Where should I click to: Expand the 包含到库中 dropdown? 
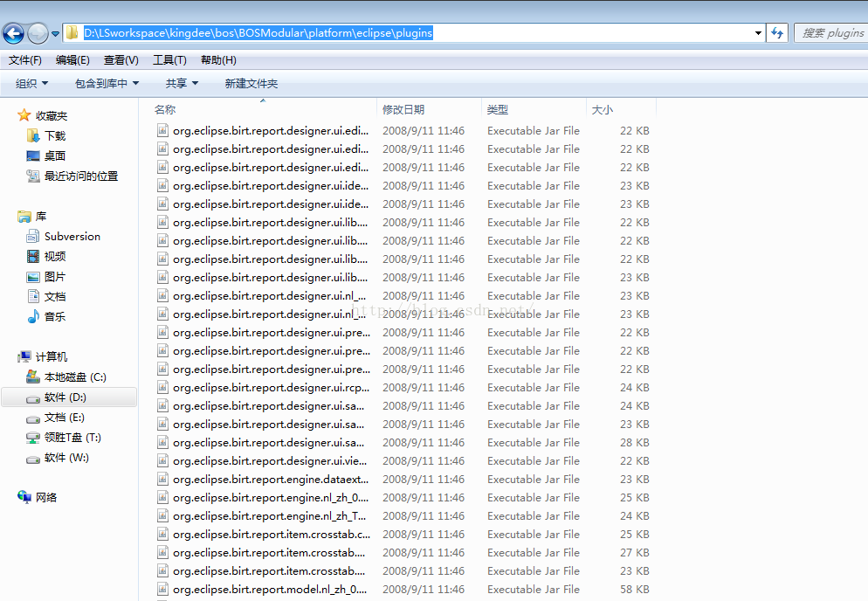click(x=107, y=84)
